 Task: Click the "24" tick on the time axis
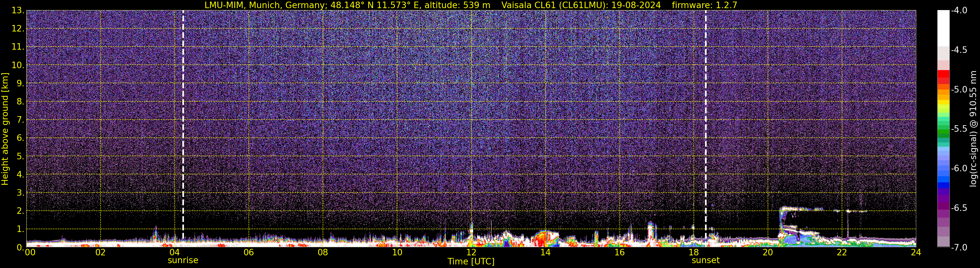point(916,252)
